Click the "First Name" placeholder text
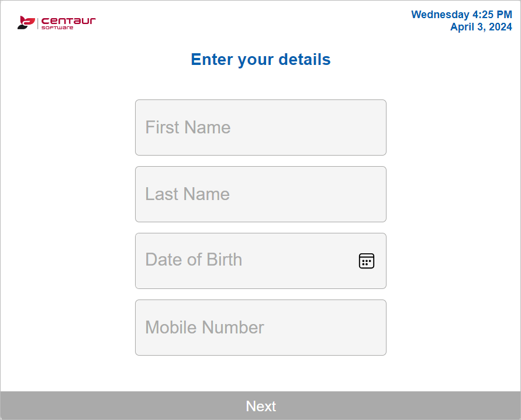521x420 pixels. pyautogui.click(x=188, y=128)
